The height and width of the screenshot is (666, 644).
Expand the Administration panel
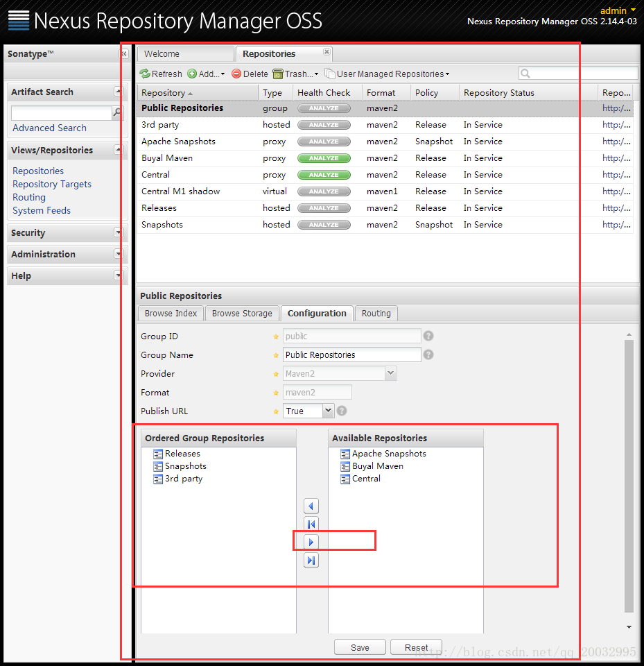pos(119,254)
